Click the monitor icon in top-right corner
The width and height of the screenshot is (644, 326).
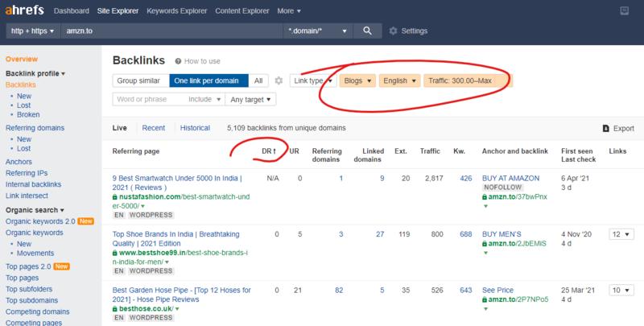(623, 10)
